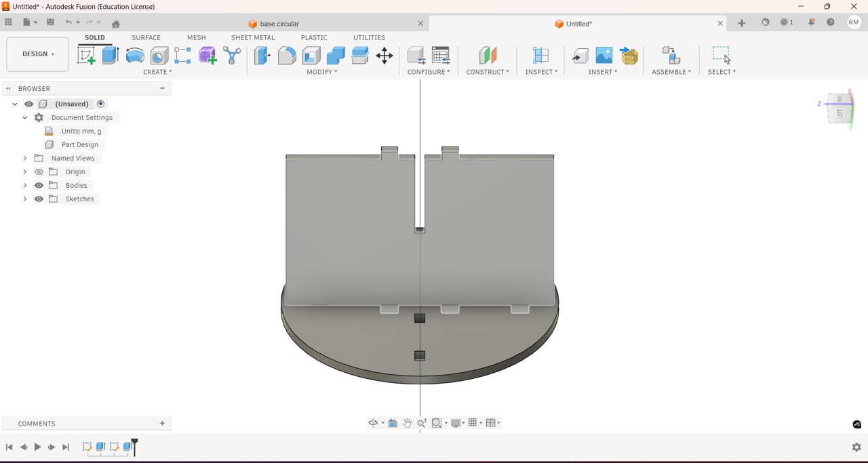The height and width of the screenshot is (463, 868).
Task: Open the CREATE dropdown menu
Action: (157, 72)
